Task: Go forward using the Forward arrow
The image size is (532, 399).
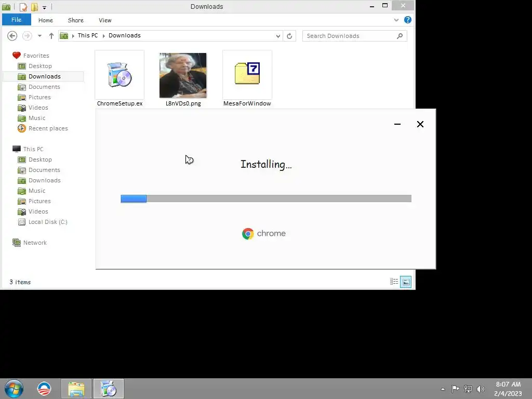Action: point(27,36)
